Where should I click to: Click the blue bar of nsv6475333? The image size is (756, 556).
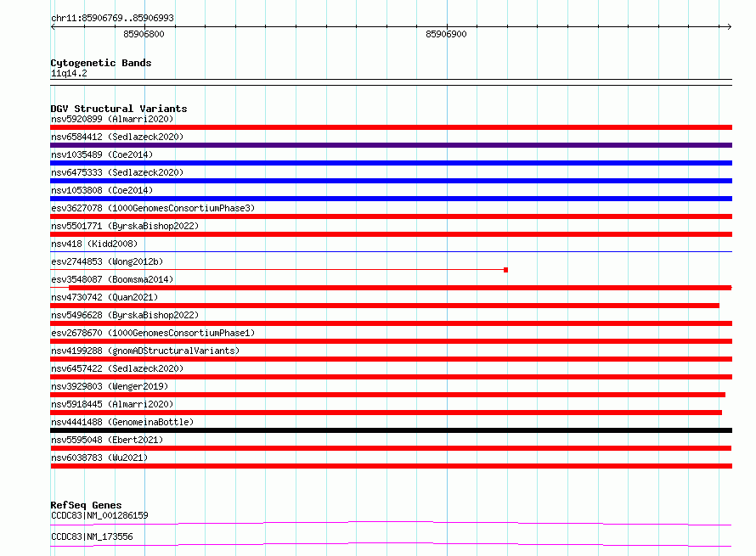(x=391, y=181)
